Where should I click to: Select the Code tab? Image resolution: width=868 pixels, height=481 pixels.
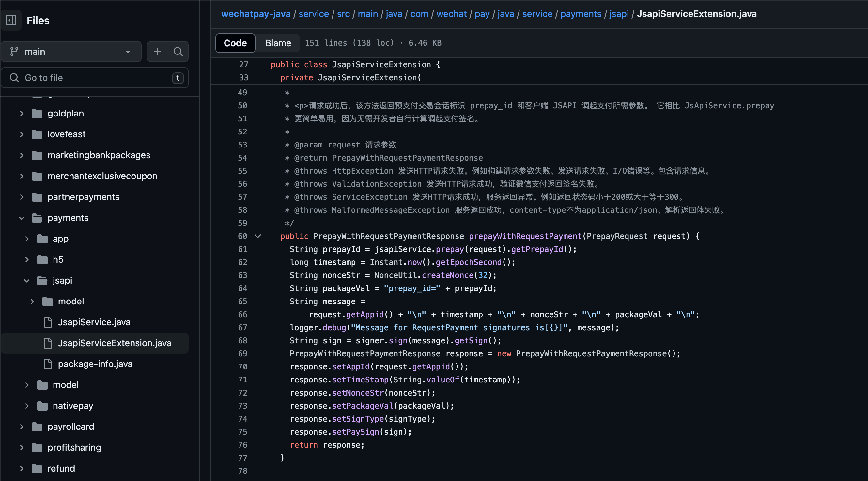235,43
